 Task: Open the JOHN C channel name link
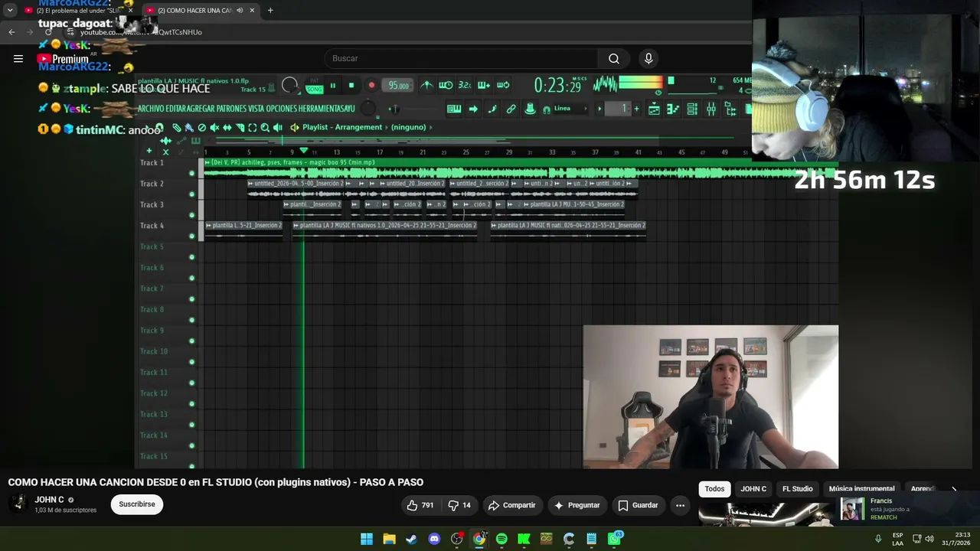tap(49, 500)
